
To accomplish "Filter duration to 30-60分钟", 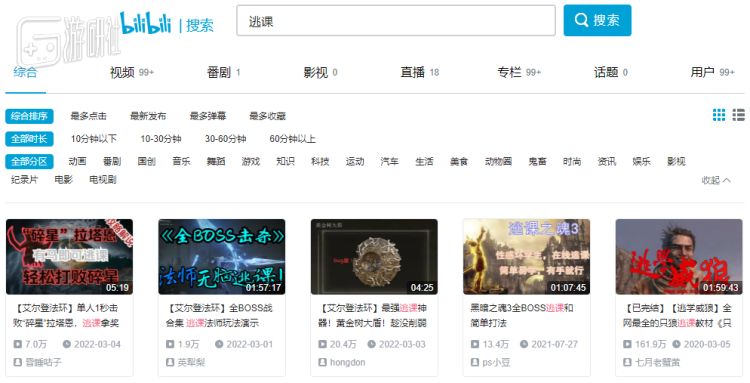I will [x=225, y=139].
